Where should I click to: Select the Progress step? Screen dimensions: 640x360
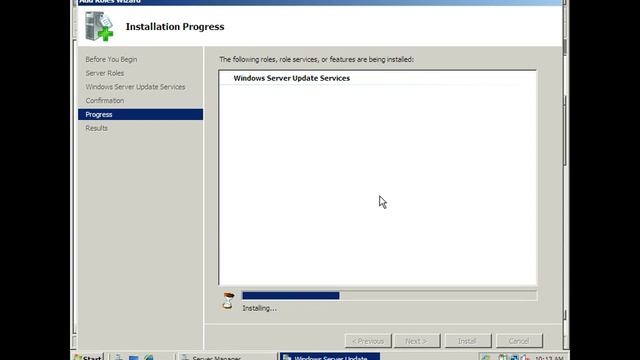[140, 114]
